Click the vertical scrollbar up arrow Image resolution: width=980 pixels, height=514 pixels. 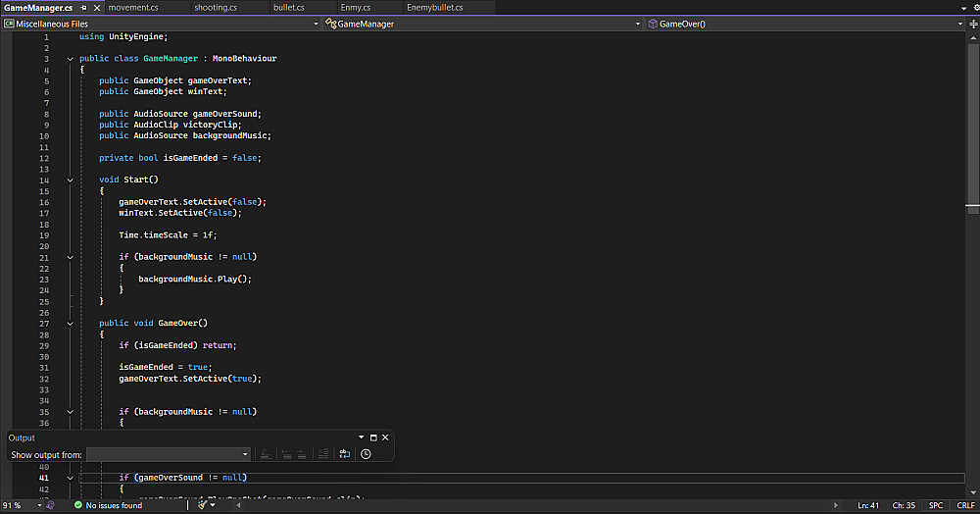pos(973,38)
